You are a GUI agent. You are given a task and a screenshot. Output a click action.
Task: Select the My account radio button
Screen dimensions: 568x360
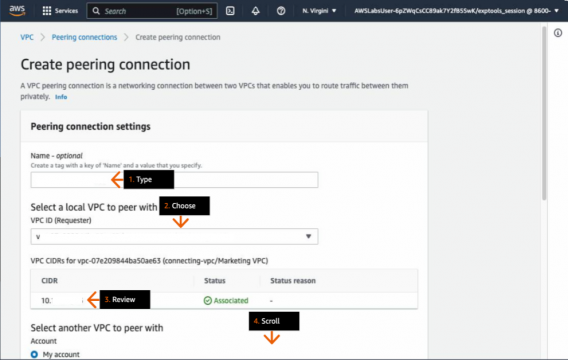(34, 354)
